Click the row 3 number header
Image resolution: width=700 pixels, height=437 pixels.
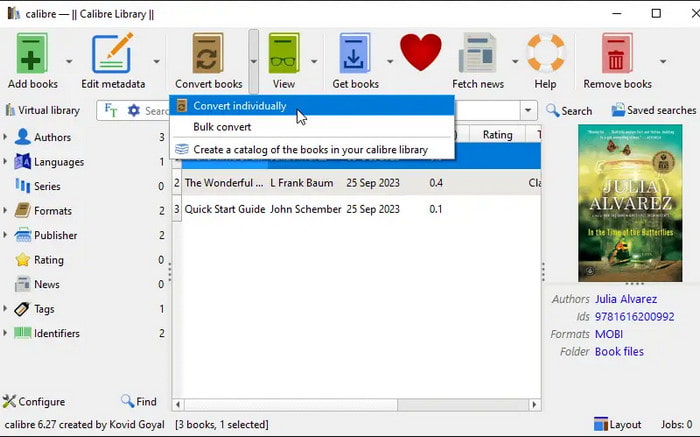point(177,209)
